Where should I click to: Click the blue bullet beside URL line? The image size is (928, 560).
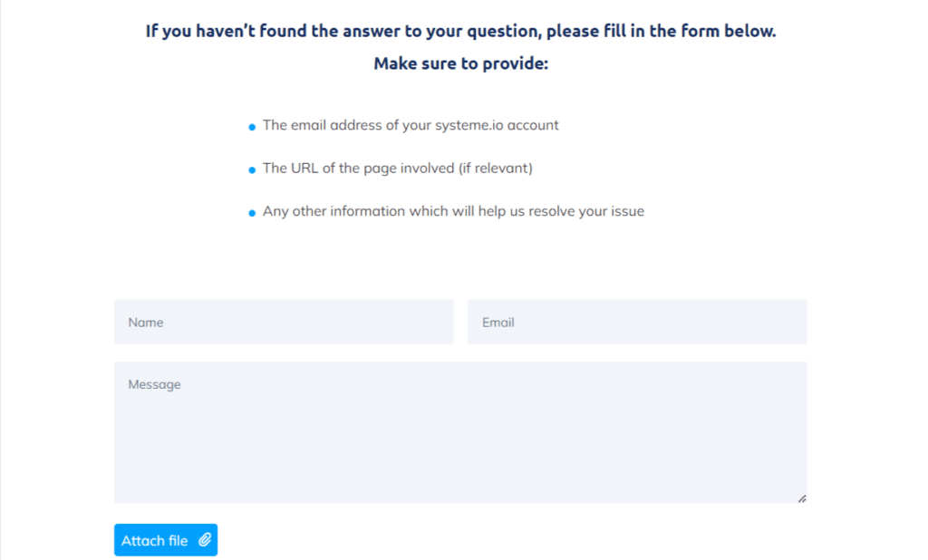(x=252, y=169)
